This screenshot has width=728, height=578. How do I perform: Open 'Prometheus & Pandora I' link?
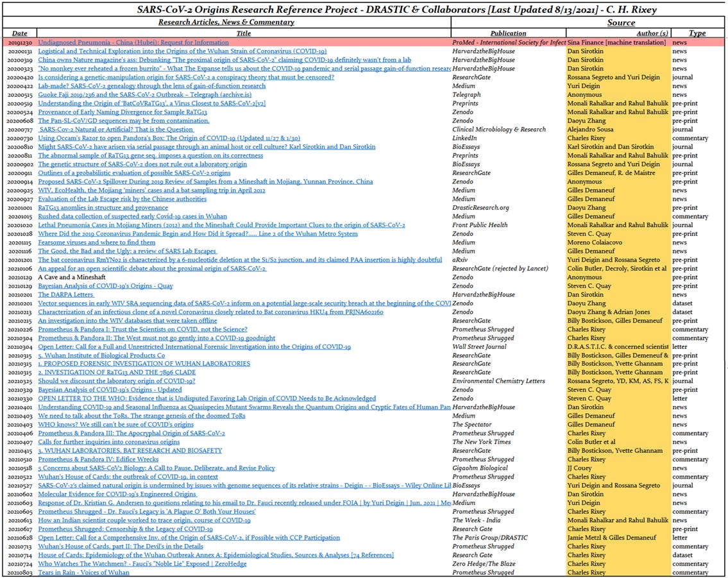(x=142, y=329)
